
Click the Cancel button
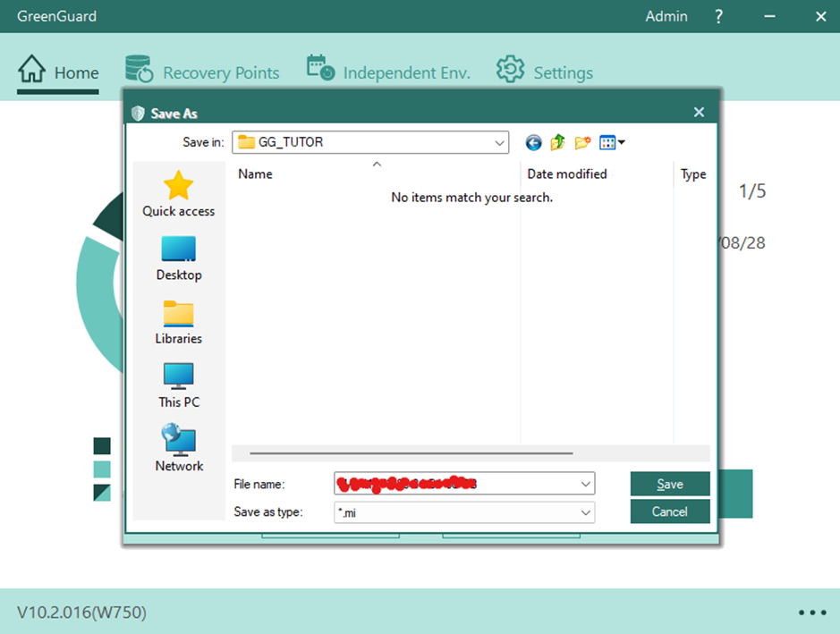[670, 512]
